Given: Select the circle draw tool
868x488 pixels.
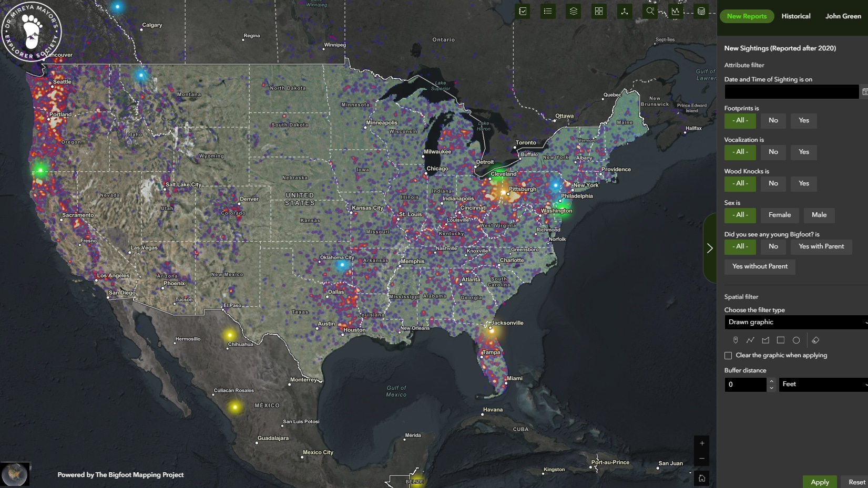Looking at the screenshot, I should [x=796, y=340].
